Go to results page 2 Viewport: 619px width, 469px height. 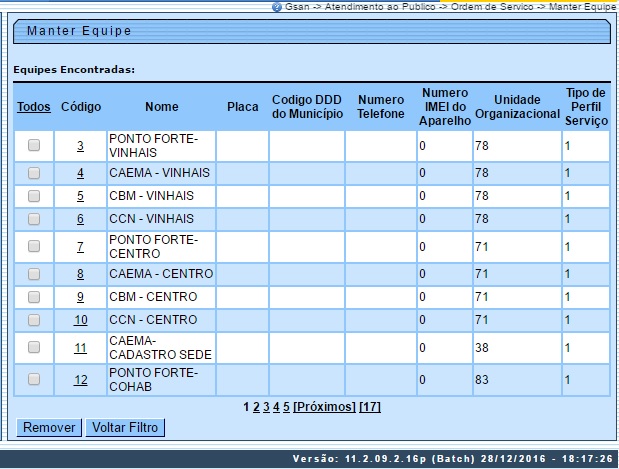coord(256,407)
